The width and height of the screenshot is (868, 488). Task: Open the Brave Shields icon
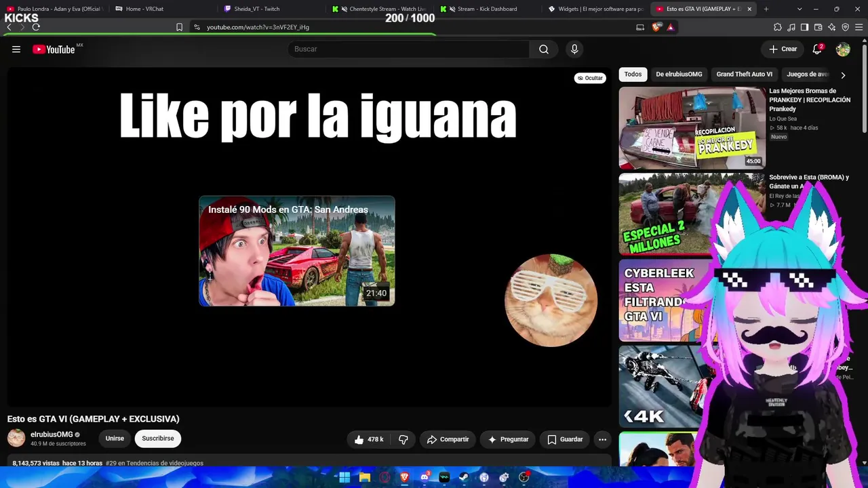click(x=656, y=27)
